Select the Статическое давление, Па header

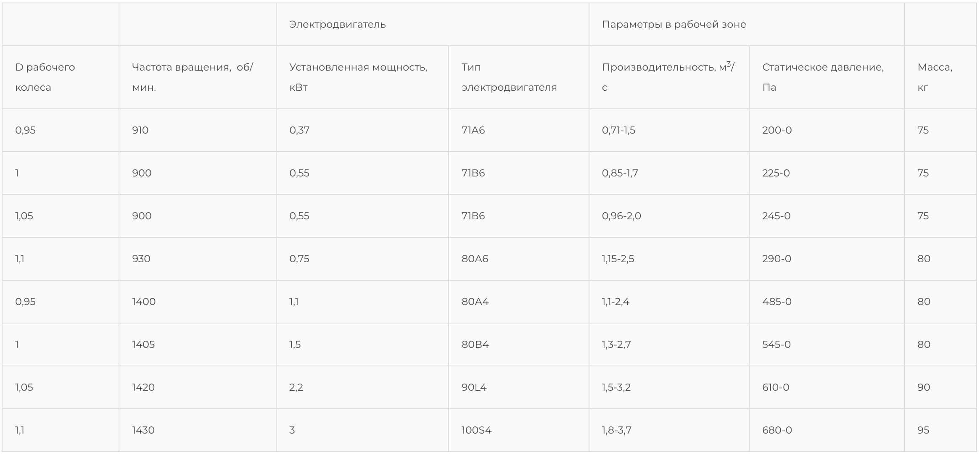click(x=823, y=77)
